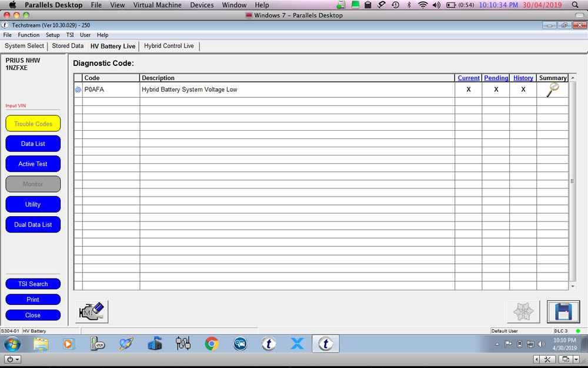Click the TSI Search button

coord(33,284)
